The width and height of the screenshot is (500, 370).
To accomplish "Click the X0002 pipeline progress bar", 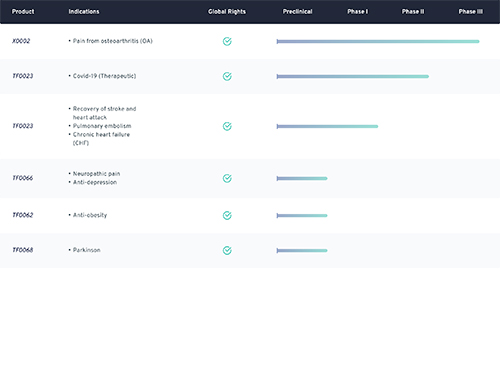I will pos(378,41).
